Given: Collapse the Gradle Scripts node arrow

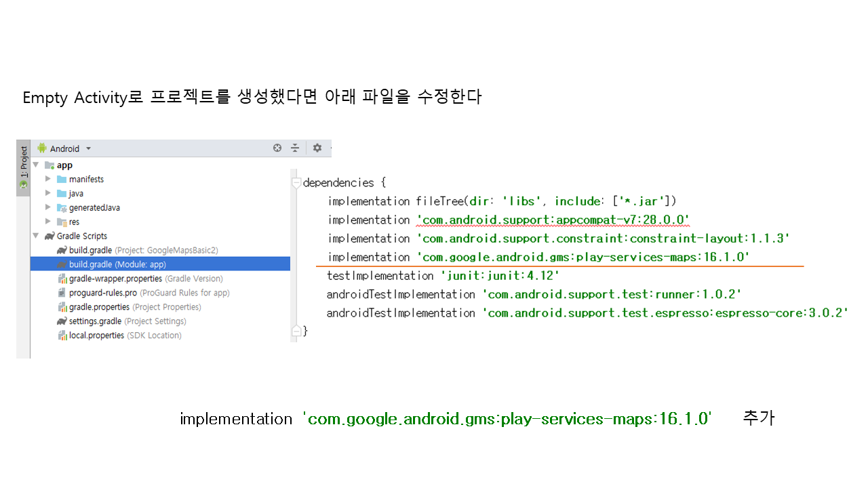Looking at the screenshot, I should [x=36, y=236].
